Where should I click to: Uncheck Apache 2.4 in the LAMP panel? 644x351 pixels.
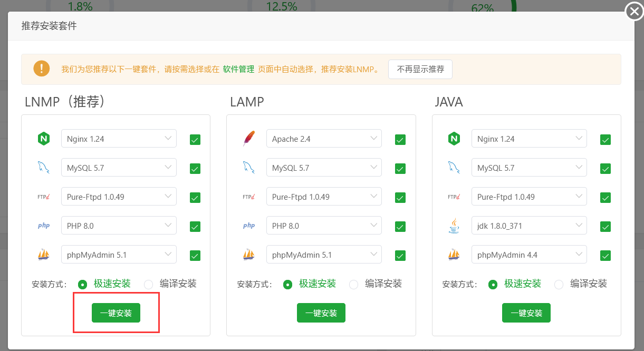[400, 140]
